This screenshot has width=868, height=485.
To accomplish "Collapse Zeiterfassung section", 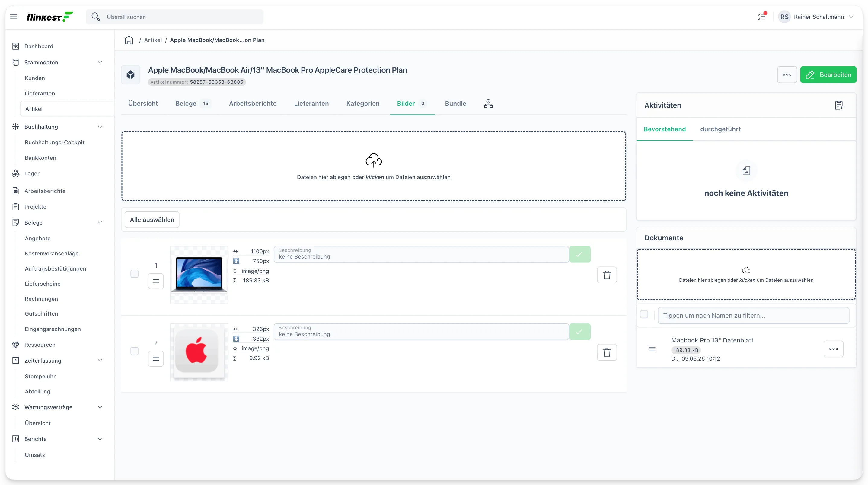I will [x=100, y=361].
